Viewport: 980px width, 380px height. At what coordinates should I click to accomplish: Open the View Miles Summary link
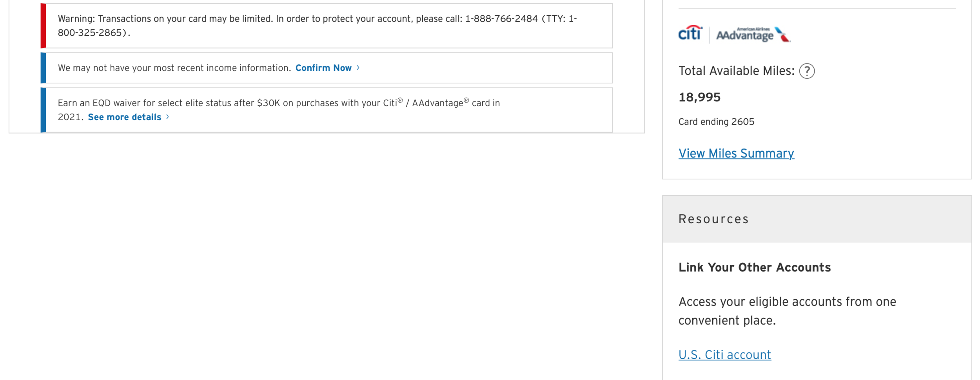(736, 153)
